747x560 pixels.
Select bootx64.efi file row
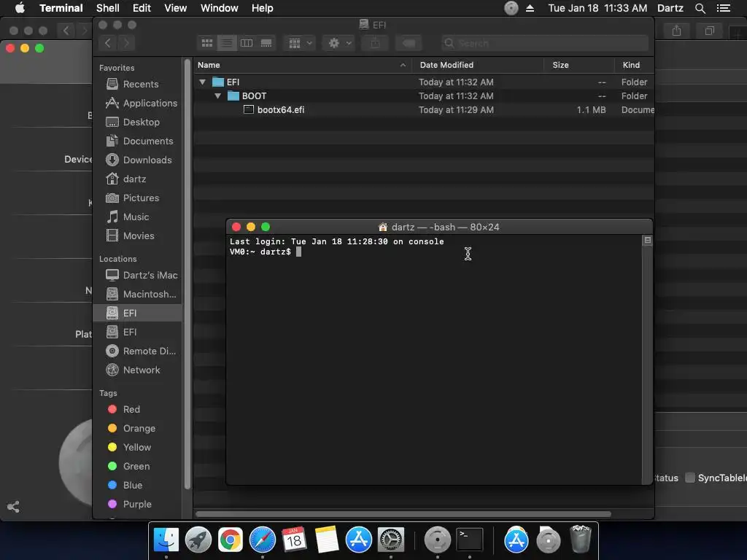coord(424,109)
